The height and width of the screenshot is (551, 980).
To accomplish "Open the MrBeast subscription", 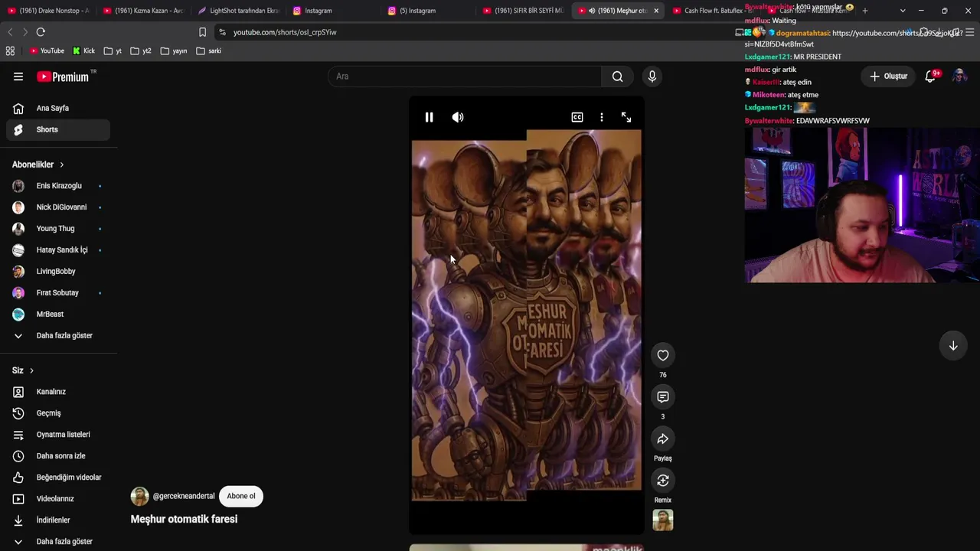I will pyautogui.click(x=58, y=315).
